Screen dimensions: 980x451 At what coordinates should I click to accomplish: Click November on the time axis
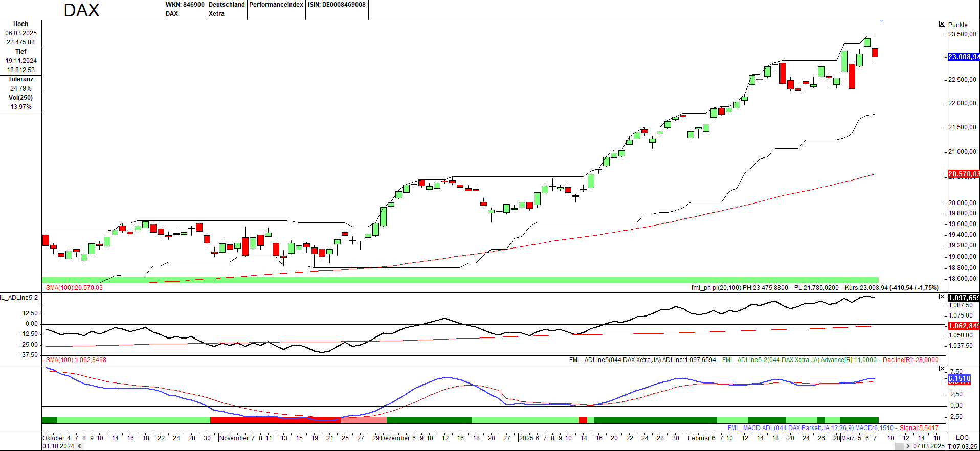[234, 438]
